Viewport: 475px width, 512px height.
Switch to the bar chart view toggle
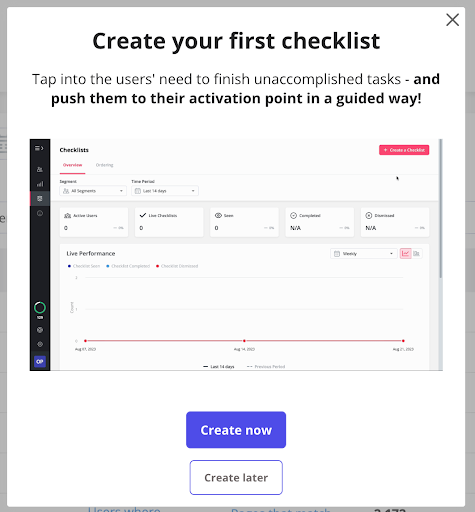pos(417,253)
